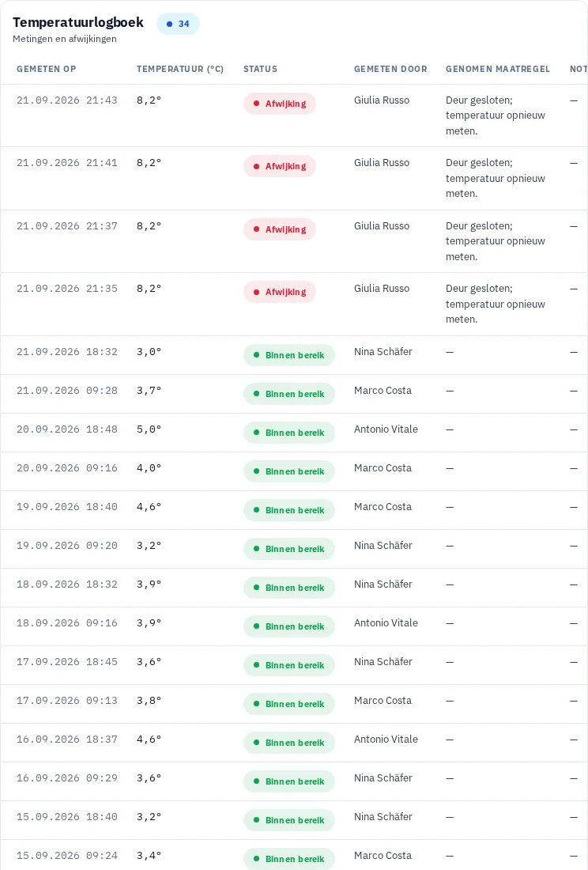Click the Genomen maatregel column header
Image resolution: width=588 pixels, height=870 pixels.
[x=498, y=69]
